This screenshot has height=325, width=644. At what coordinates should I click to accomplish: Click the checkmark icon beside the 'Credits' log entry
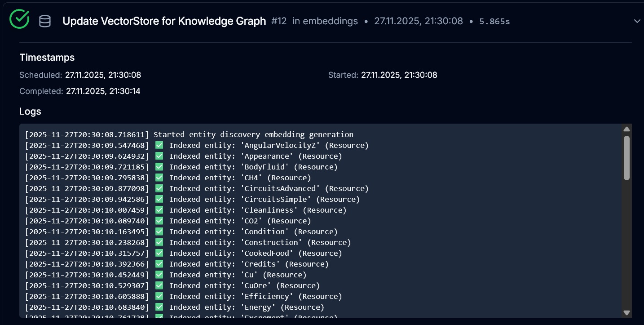[159, 263]
